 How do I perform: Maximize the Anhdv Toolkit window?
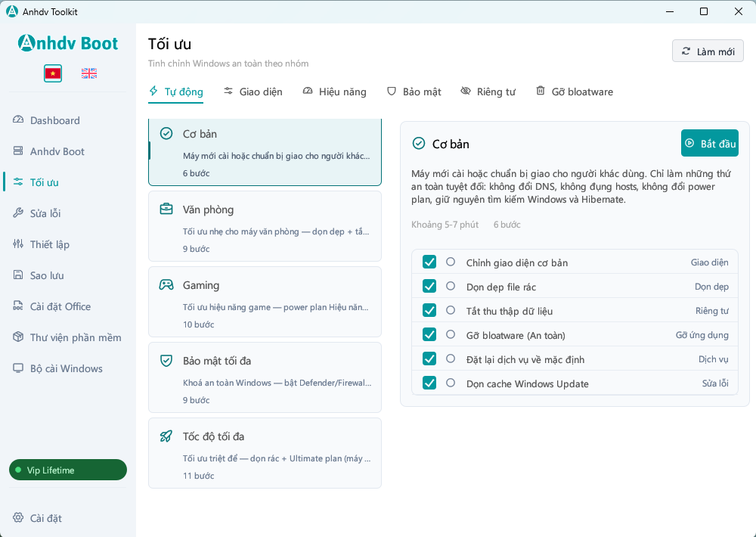[x=703, y=11]
